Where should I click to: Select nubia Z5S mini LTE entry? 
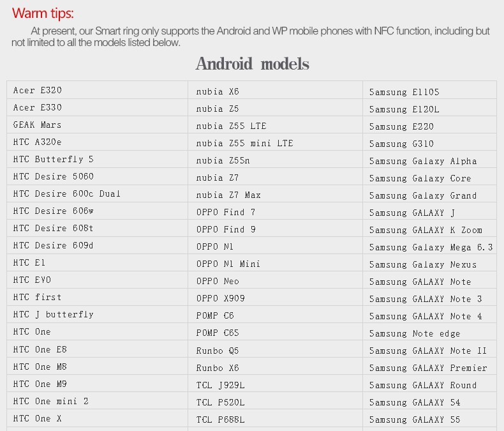click(x=244, y=144)
